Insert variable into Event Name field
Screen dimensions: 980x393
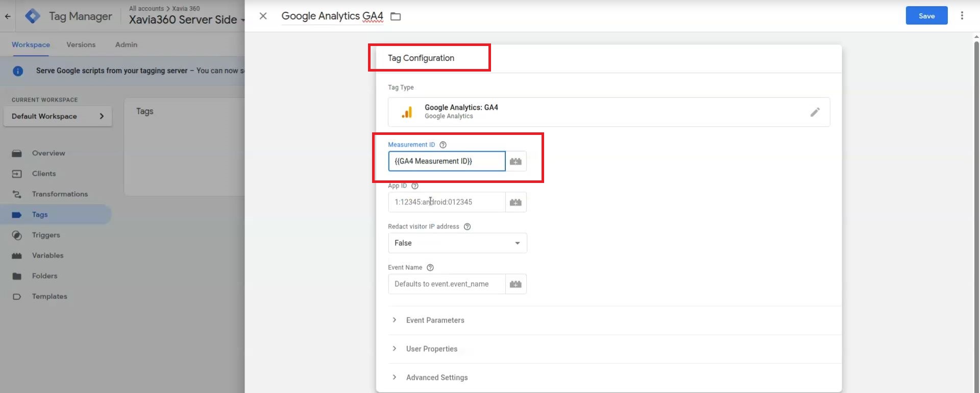(x=516, y=284)
